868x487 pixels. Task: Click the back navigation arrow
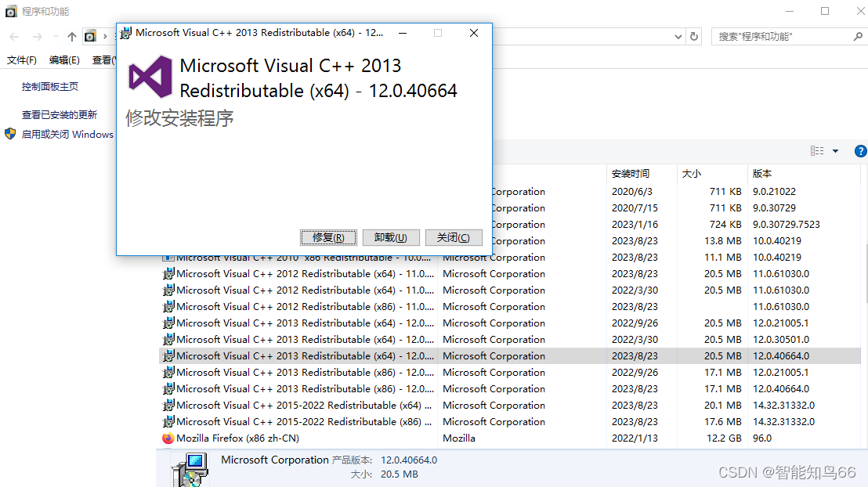click(x=14, y=37)
